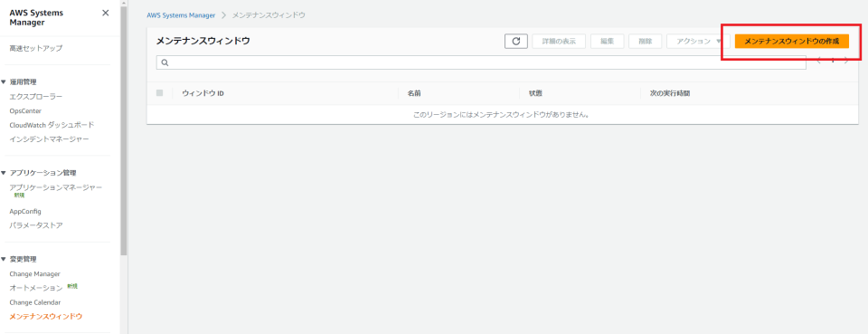Open メンテナンスウィンドウ in the sidebar
Viewport: 868px width, 334px height.
(x=46, y=317)
